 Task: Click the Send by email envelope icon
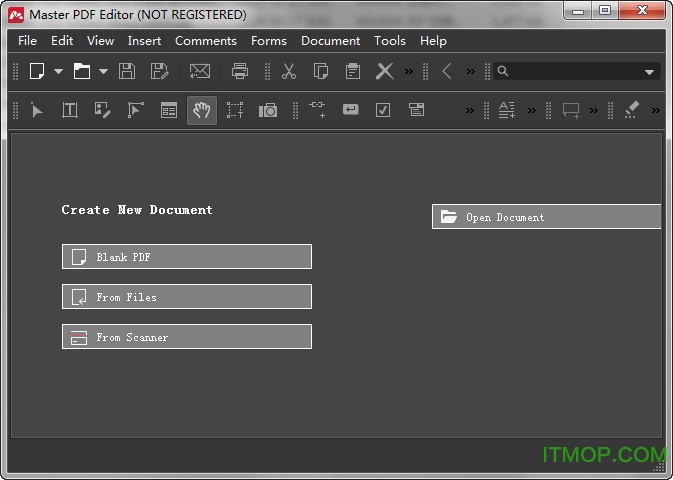200,71
